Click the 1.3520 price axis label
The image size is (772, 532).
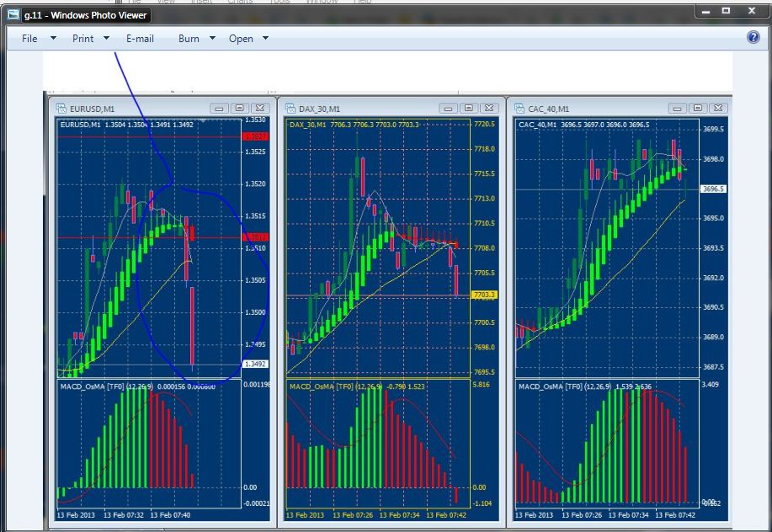pos(255,184)
